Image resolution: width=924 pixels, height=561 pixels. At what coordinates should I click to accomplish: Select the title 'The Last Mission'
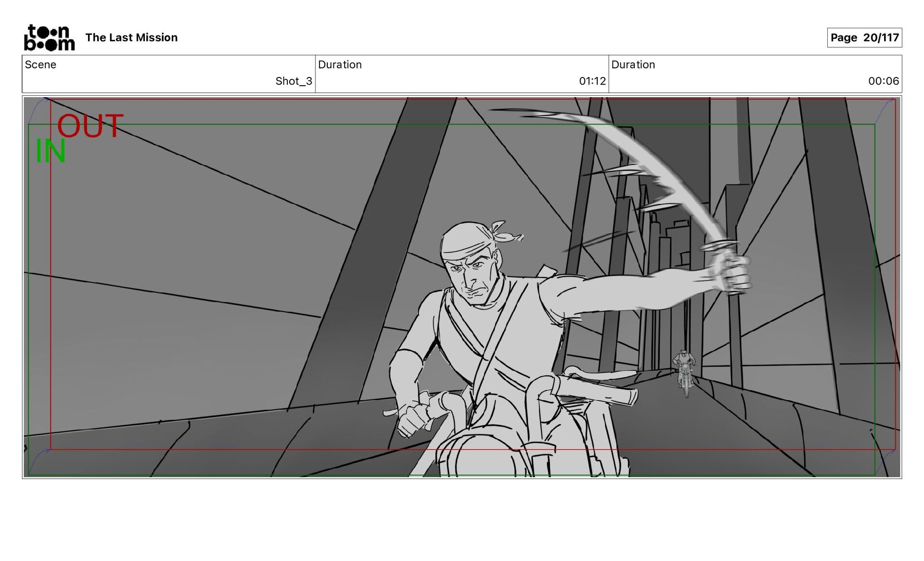point(131,38)
